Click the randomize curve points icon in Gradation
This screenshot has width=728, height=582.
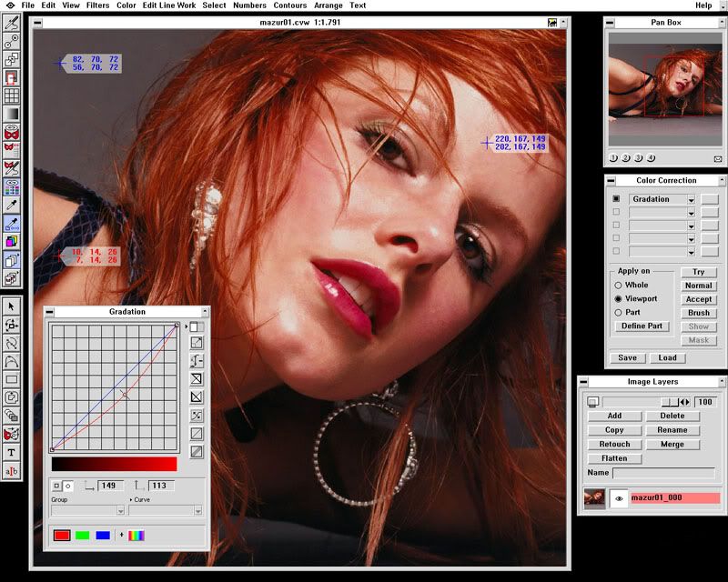click(197, 416)
